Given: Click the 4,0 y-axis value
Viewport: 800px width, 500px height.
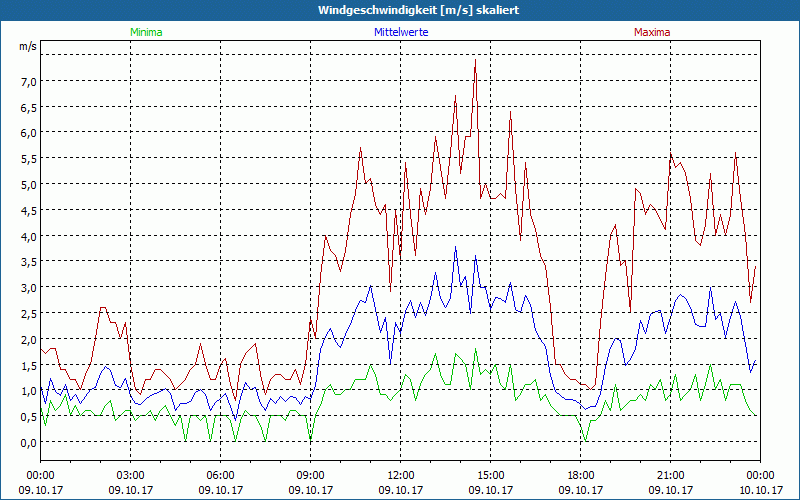Looking at the screenshot, I should [x=29, y=236].
